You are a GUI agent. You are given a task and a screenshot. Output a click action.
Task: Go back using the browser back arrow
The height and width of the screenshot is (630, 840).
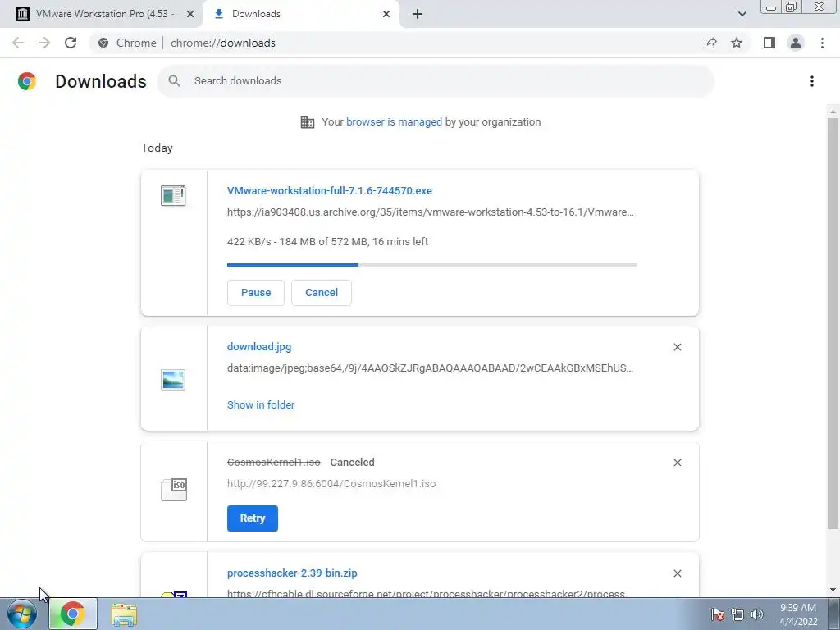click(x=18, y=43)
